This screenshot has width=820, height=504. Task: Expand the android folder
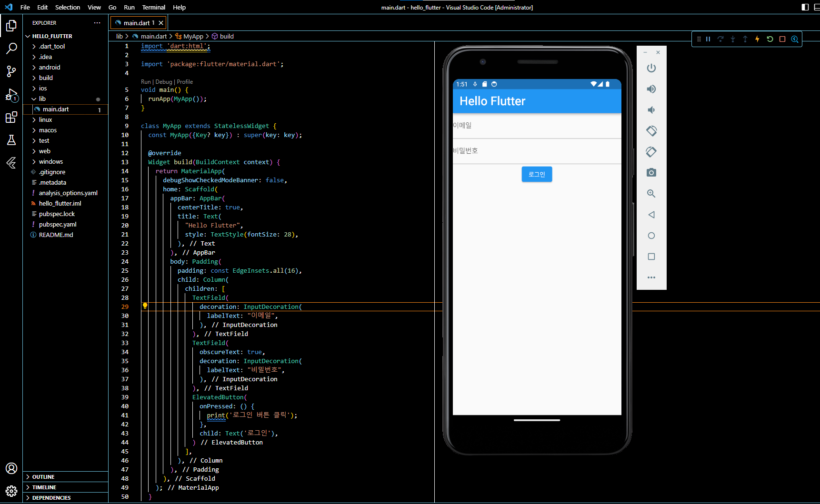(65, 68)
